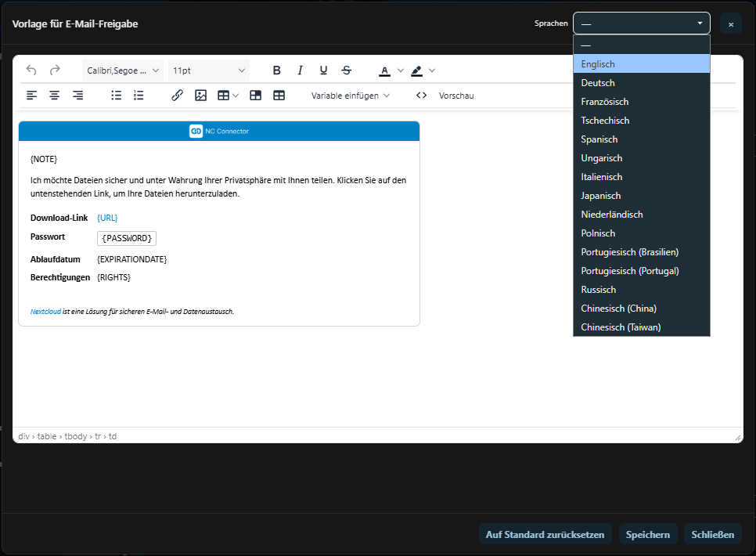Click the {RIGHTS} placeholder
This screenshot has height=556, width=756.
113,277
